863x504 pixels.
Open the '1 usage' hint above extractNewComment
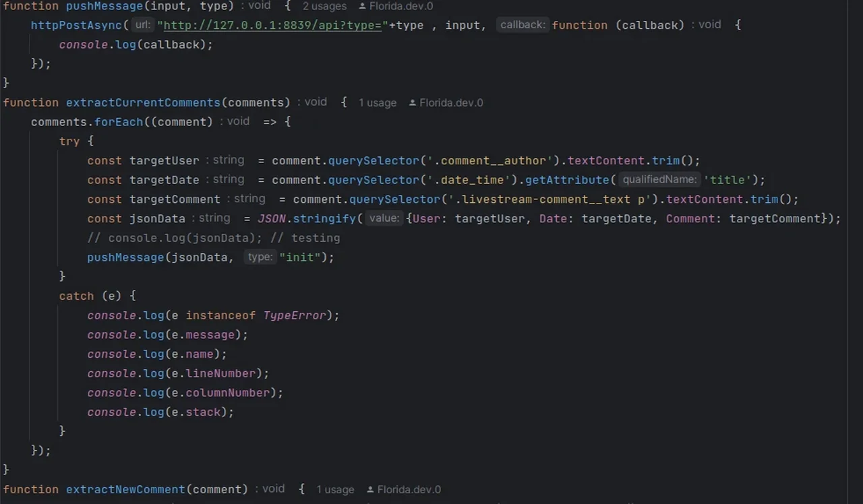[x=335, y=490]
